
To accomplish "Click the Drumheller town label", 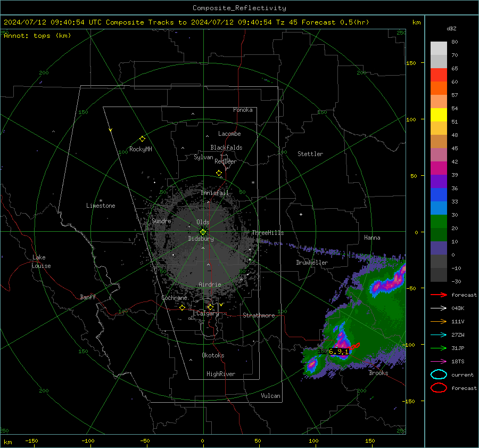I will 312,263.
